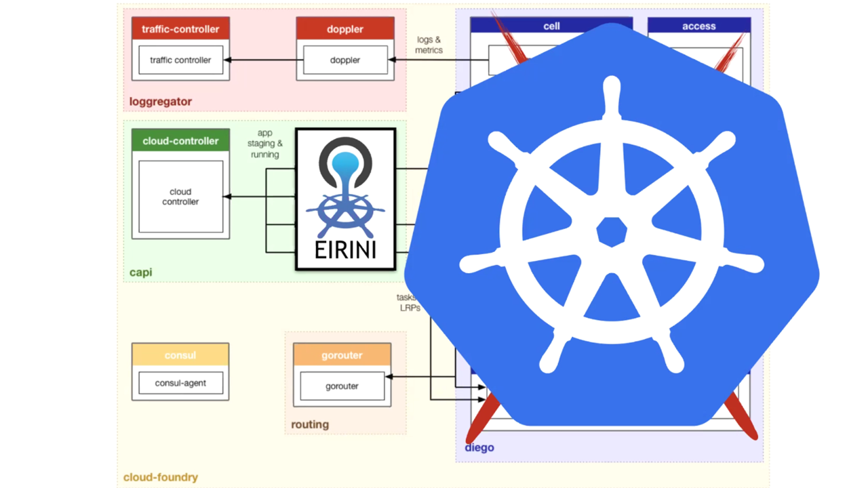Viewport: 868px width, 488px height.
Task: Click the green 'capi' group label
Action: (x=140, y=273)
